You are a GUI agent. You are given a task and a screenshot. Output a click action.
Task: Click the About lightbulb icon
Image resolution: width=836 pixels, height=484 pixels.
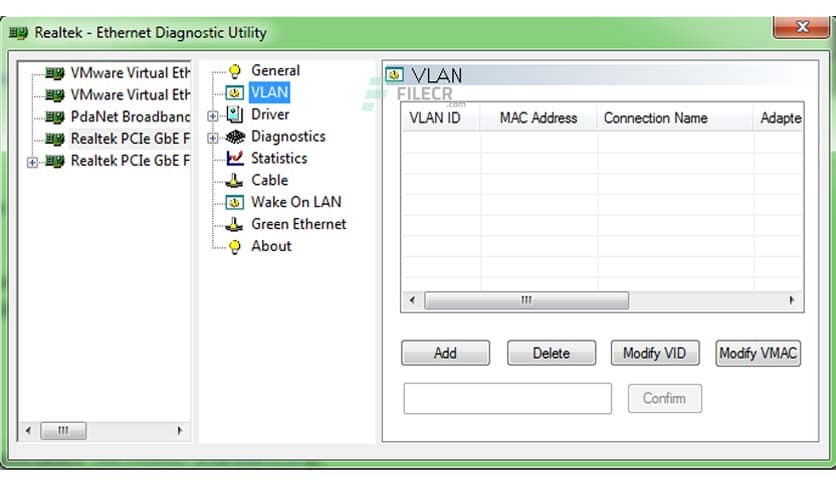235,246
